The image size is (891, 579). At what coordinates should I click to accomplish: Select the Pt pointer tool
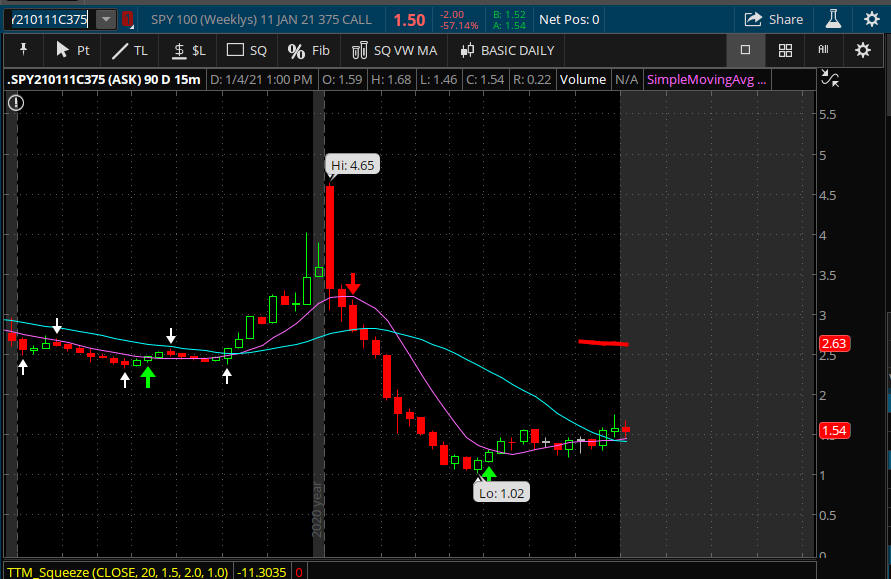tap(72, 50)
